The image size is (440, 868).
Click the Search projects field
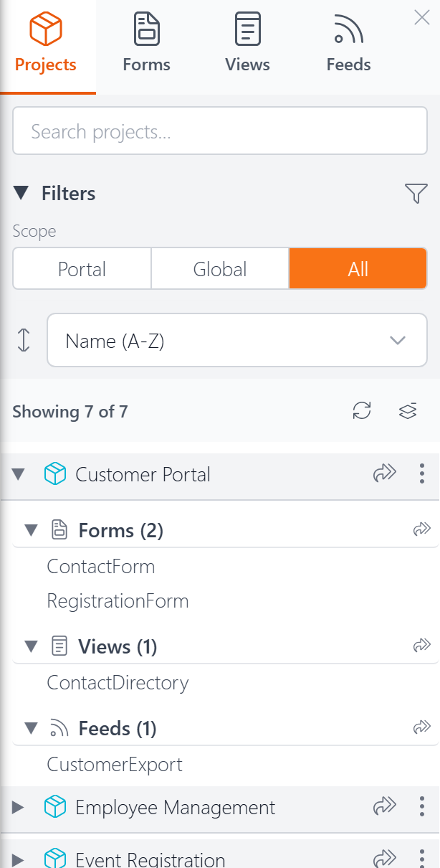click(220, 131)
